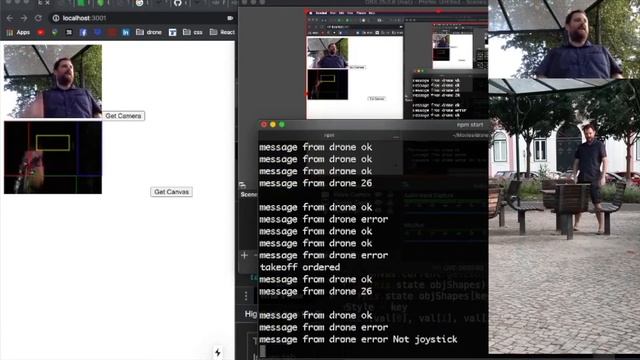Viewport: 640px width, 360px height.
Task: Zoom the npm start terminal window
Action: (282, 124)
